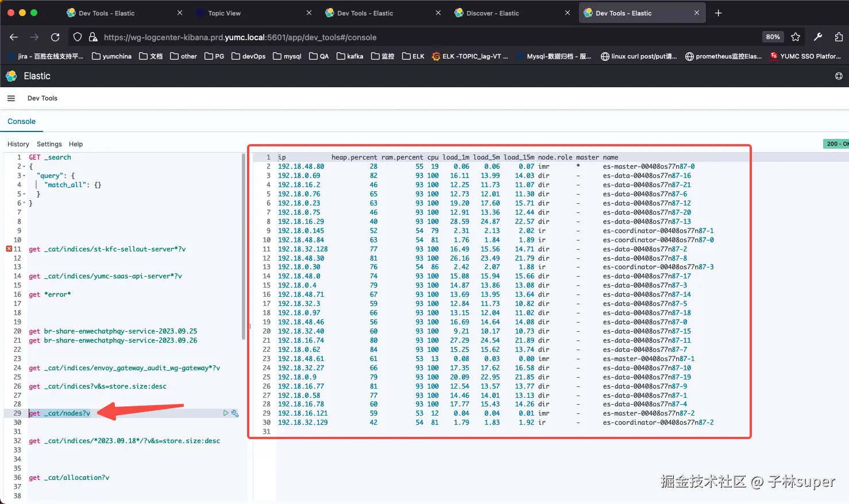
Task: Toggle the fold arrow at line 6
Action: point(23,203)
